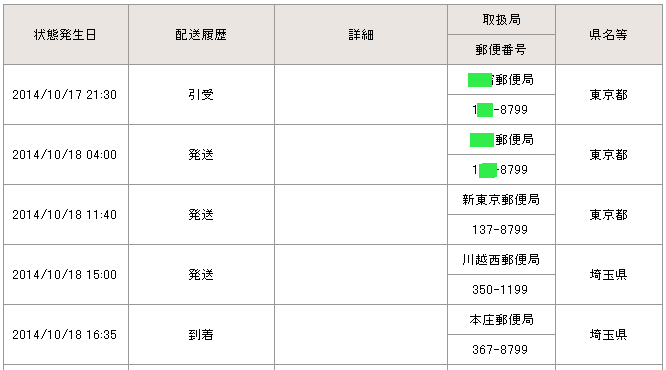Screen dimensions: 666x370
Task: Click the 本庄郵便局 office name
Action: [x=501, y=319]
